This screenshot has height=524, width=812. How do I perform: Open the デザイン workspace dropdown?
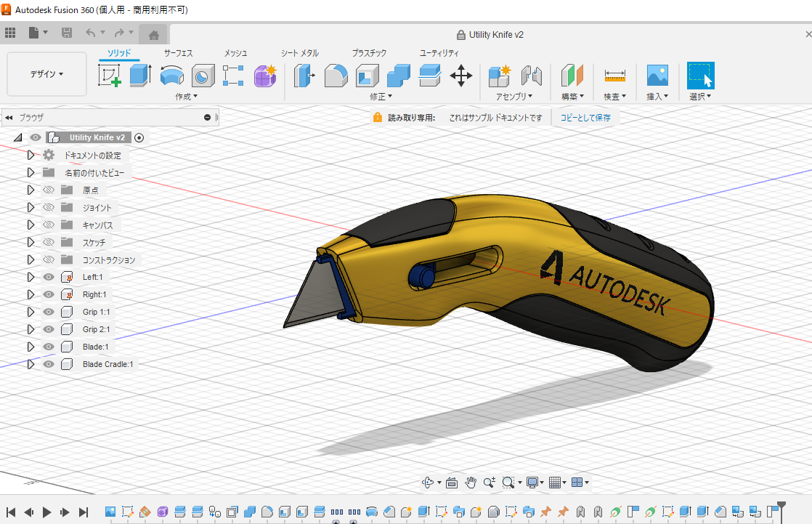pyautogui.click(x=46, y=74)
